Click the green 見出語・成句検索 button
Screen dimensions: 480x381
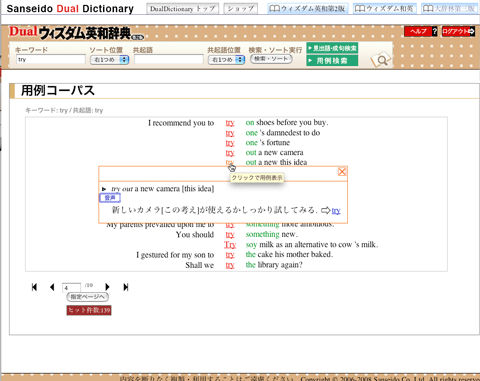point(332,48)
